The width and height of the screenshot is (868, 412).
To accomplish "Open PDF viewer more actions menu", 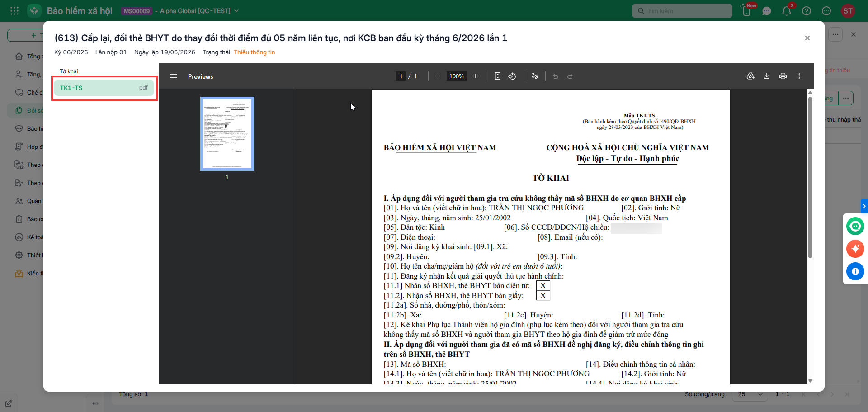I will click(x=799, y=76).
